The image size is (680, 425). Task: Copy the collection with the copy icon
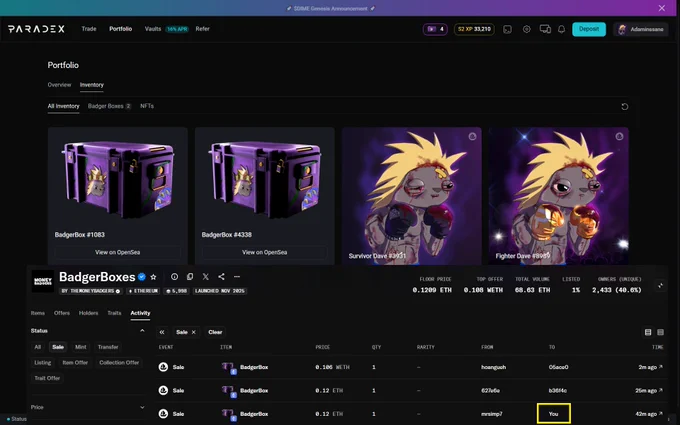click(x=190, y=276)
